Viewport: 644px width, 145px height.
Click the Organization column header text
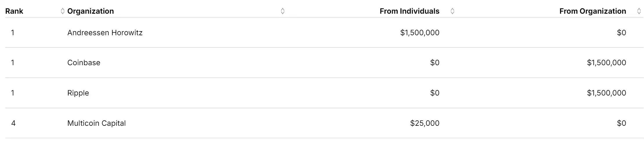pos(91,11)
